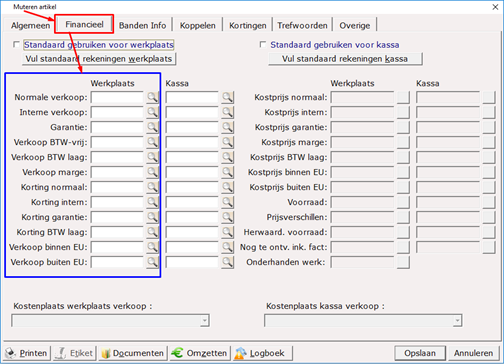Open the Banden Info tab

click(x=143, y=25)
